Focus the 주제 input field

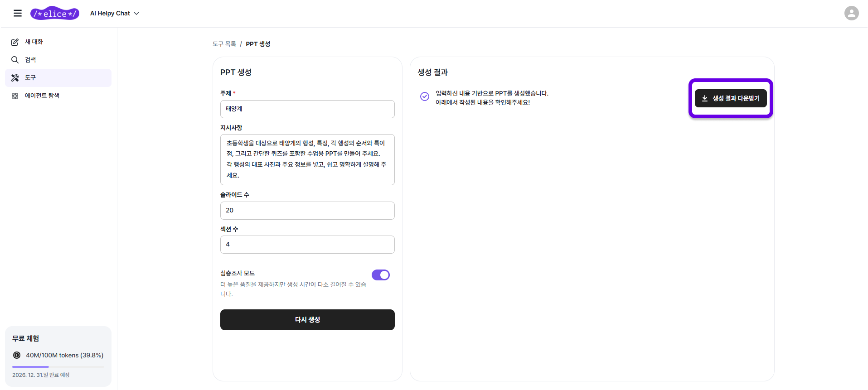click(307, 109)
